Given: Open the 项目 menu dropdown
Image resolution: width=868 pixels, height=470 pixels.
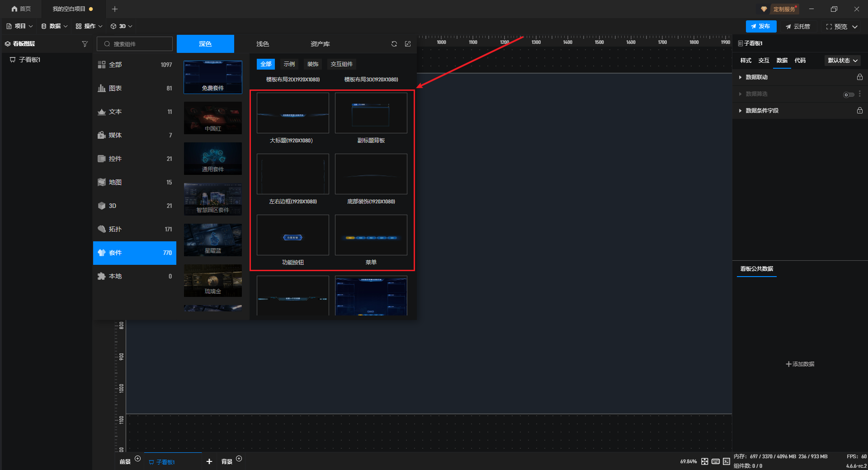Looking at the screenshot, I should tap(19, 26).
